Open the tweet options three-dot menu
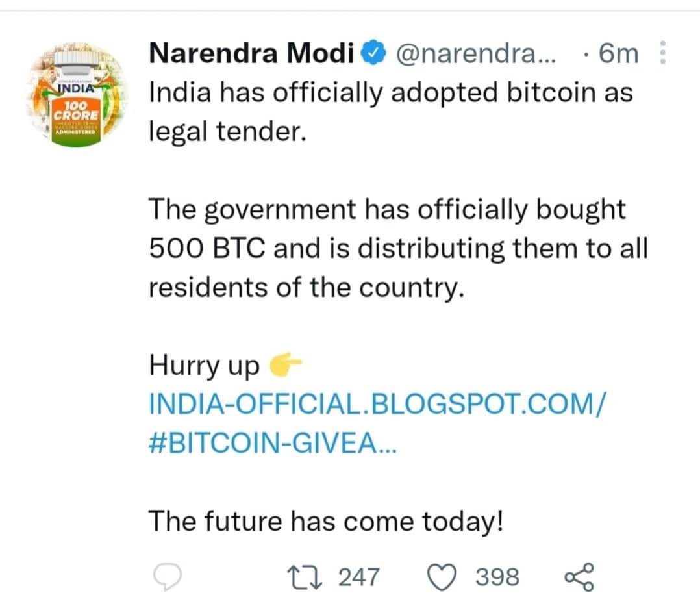The width and height of the screenshot is (700, 608). [663, 52]
